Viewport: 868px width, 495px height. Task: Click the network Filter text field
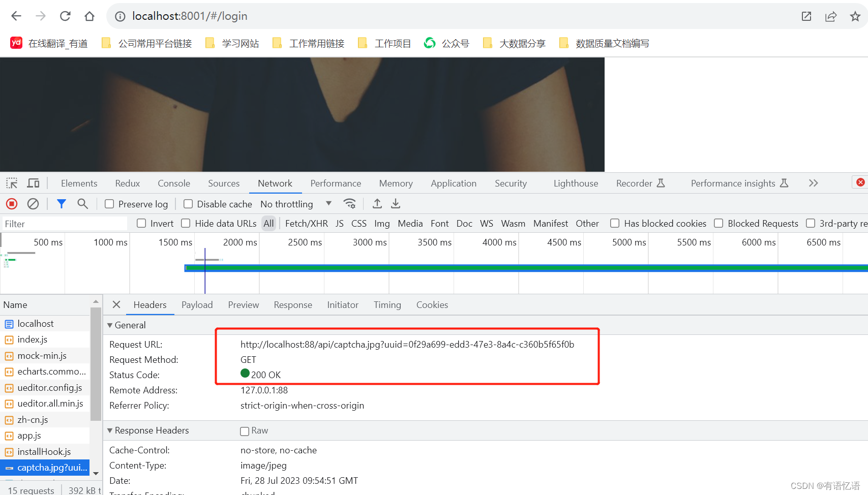64,224
